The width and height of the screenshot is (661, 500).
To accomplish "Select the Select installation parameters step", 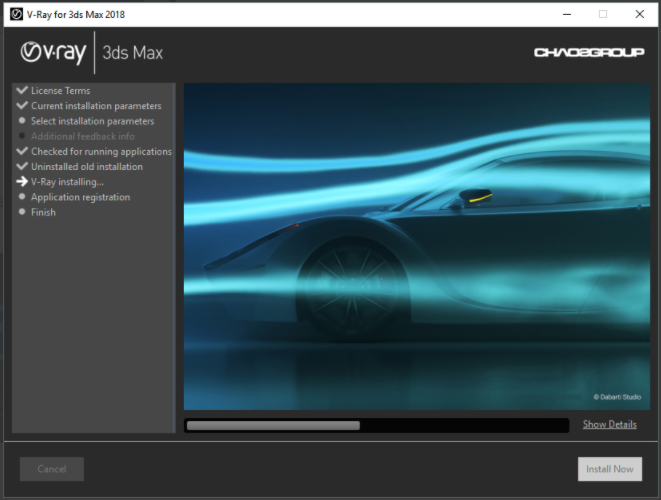I will (93, 121).
